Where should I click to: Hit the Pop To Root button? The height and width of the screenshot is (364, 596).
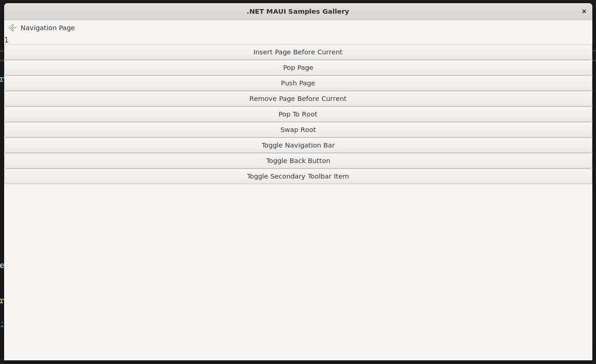click(298, 114)
